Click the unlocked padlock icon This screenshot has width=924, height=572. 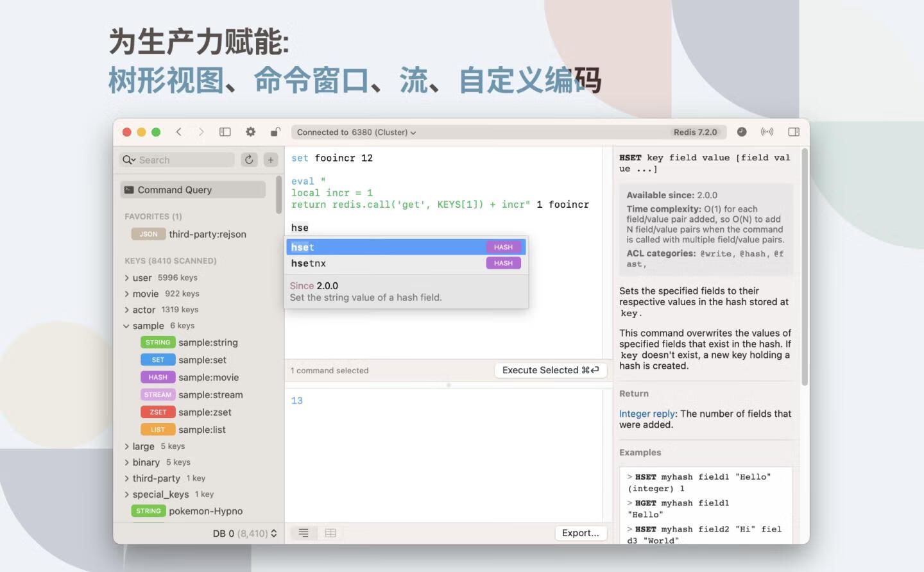(x=275, y=132)
